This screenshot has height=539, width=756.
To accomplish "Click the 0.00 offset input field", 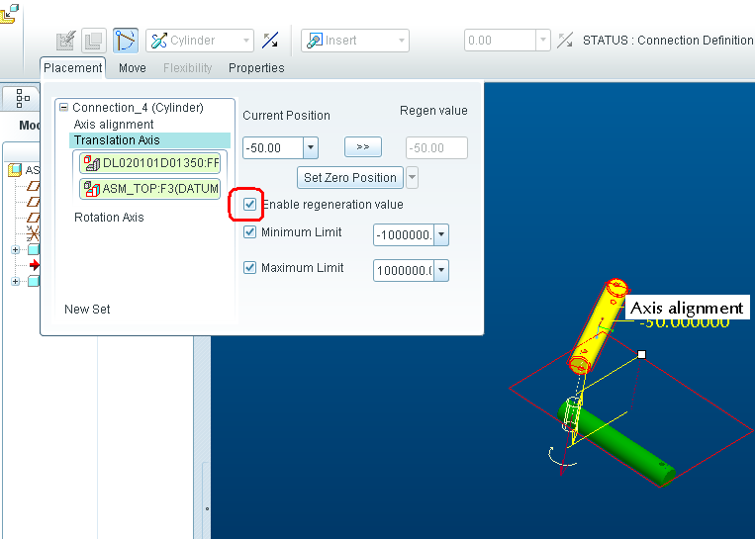I will [x=501, y=41].
